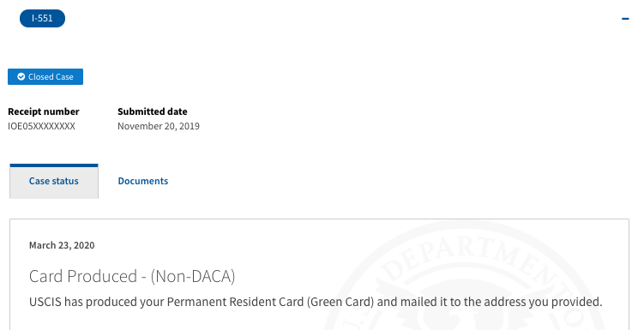This screenshot has height=330, width=644.
Task: Click the blue bar above Case status tab
Action: coord(54,165)
